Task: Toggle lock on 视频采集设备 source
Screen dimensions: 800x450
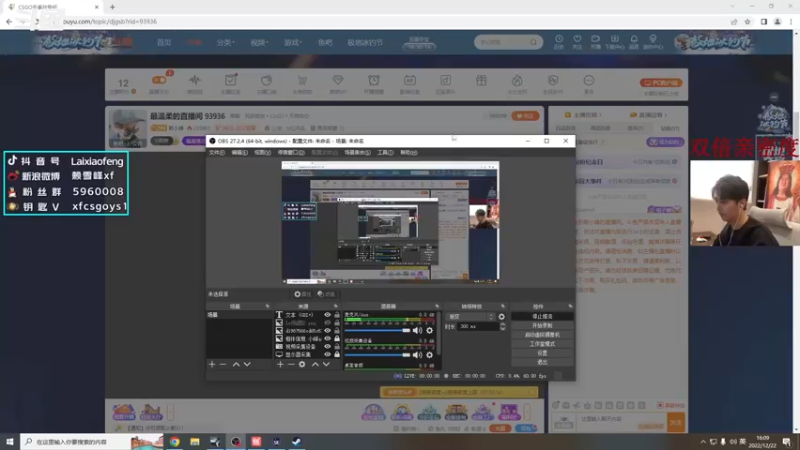Action: [x=337, y=346]
